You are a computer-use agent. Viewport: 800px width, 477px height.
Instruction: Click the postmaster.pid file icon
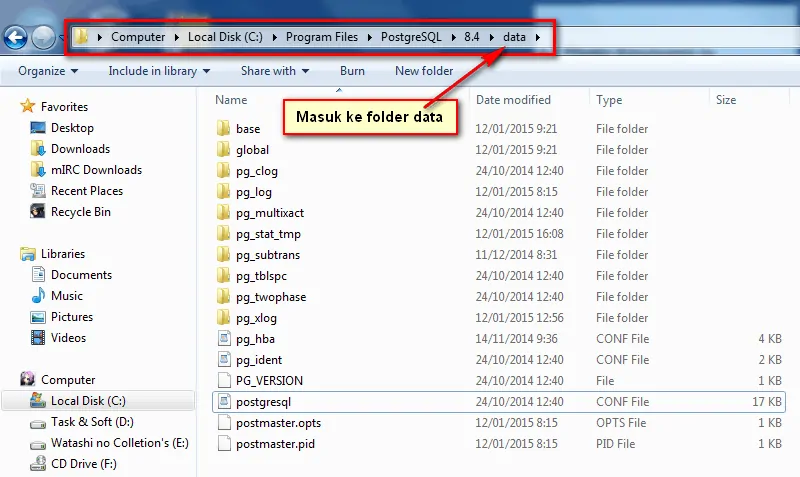[224, 443]
